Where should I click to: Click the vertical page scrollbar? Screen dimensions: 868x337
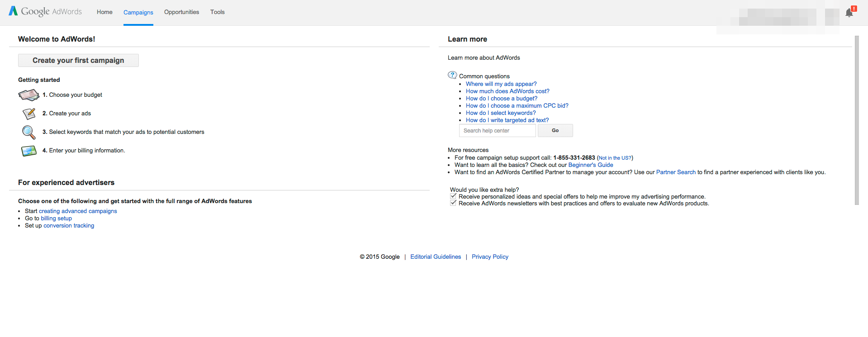pos(857,120)
